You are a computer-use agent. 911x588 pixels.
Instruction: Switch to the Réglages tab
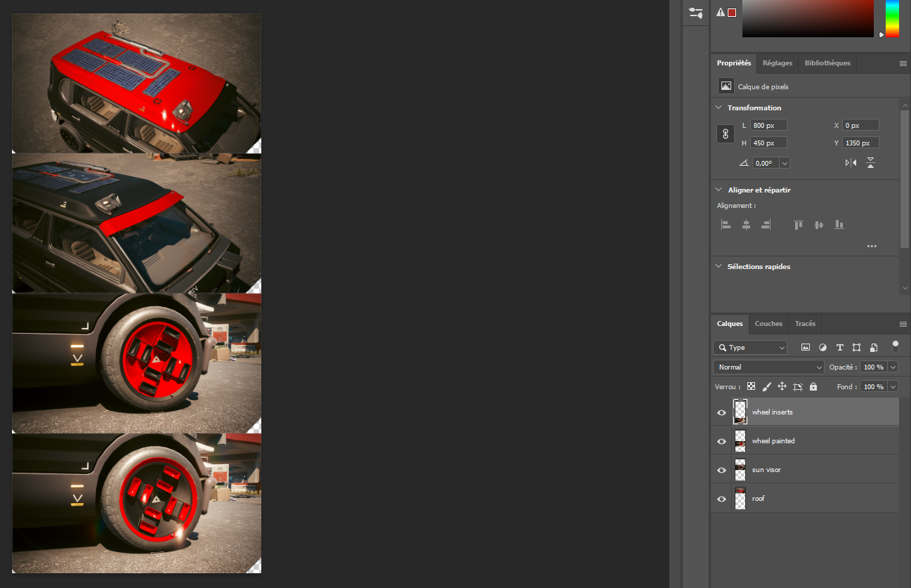pos(778,63)
